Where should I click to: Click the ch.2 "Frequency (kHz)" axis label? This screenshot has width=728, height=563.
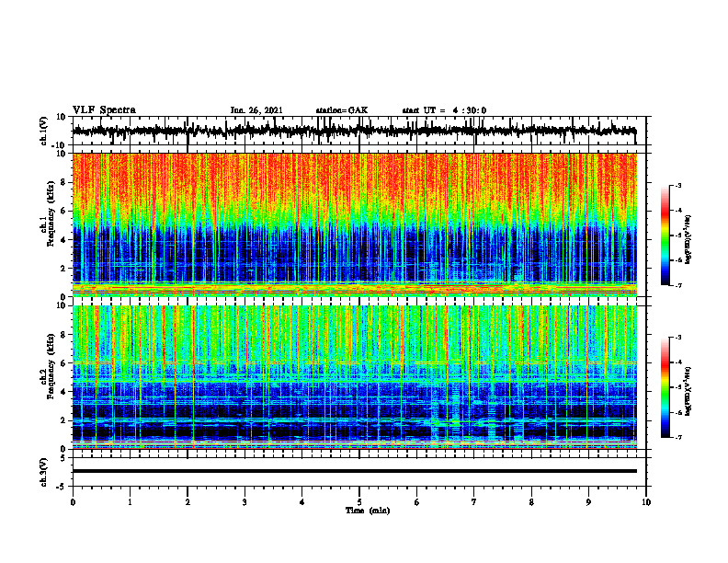[x=51, y=367]
